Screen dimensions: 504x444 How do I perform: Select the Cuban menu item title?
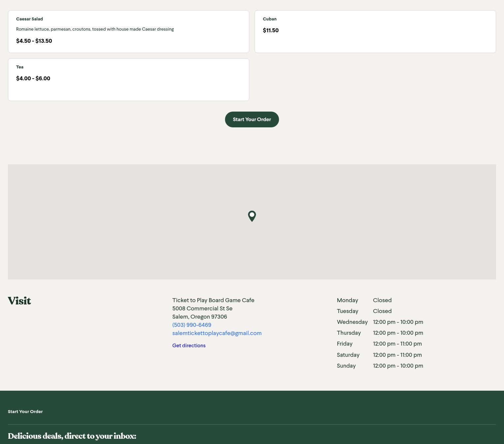pos(269,19)
